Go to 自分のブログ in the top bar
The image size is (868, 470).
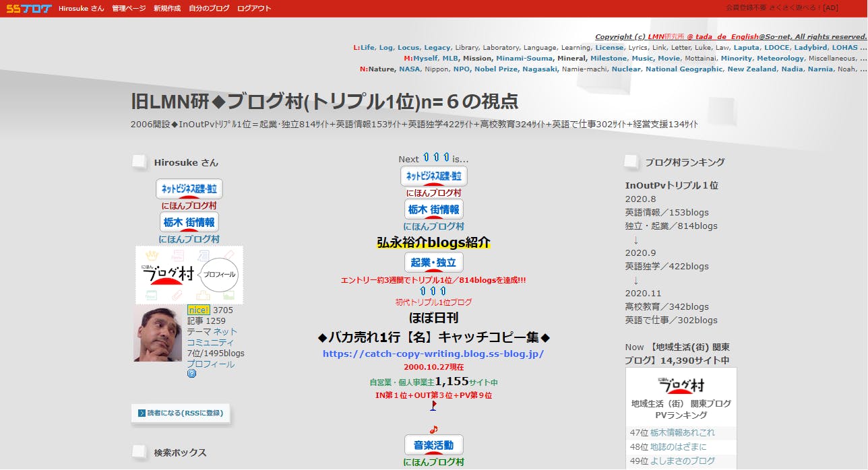(x=208, y=9)
